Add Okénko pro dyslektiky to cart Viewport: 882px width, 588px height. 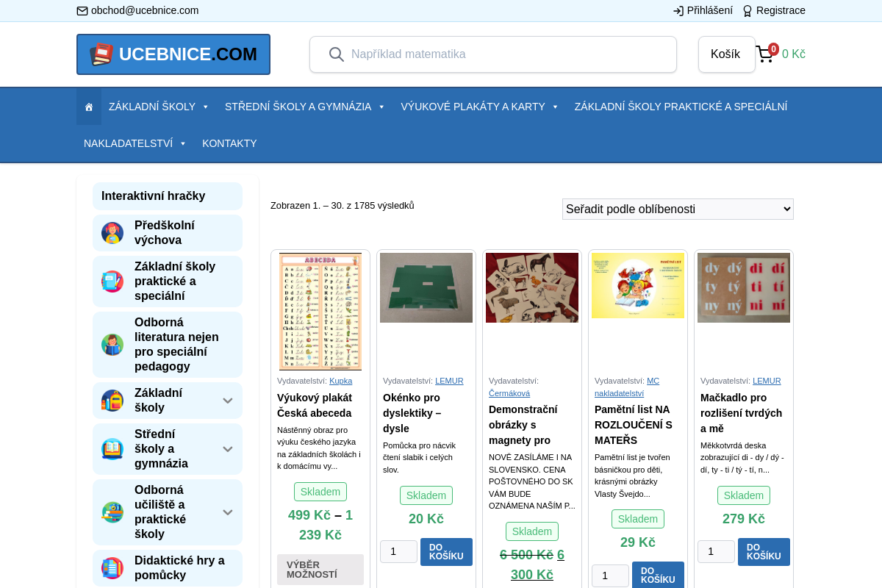(x=446, y=552)
